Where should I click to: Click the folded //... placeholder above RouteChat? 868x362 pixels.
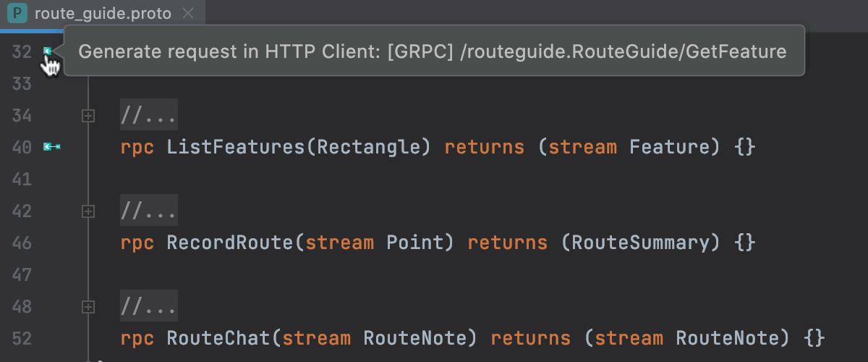pyautogui.click(x=149, y=307)
